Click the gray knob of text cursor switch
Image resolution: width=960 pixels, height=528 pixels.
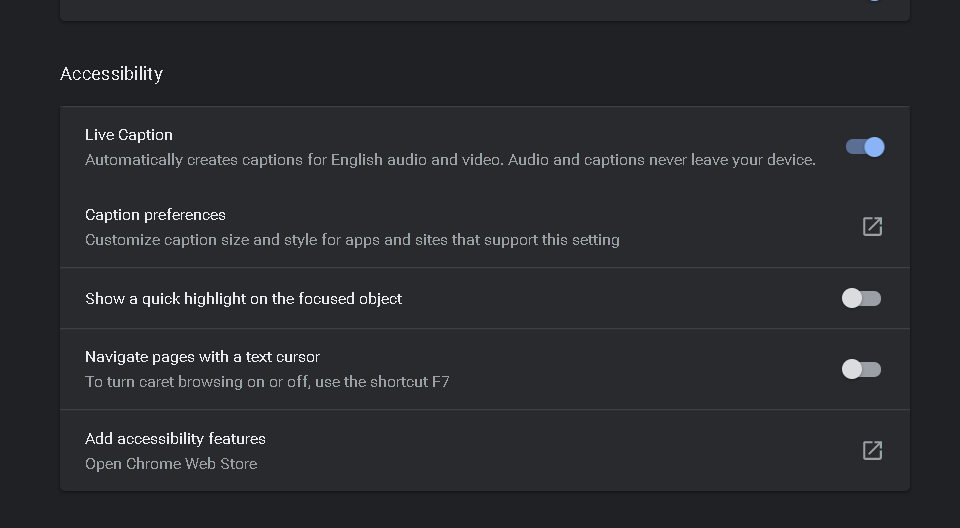(852, 369)
